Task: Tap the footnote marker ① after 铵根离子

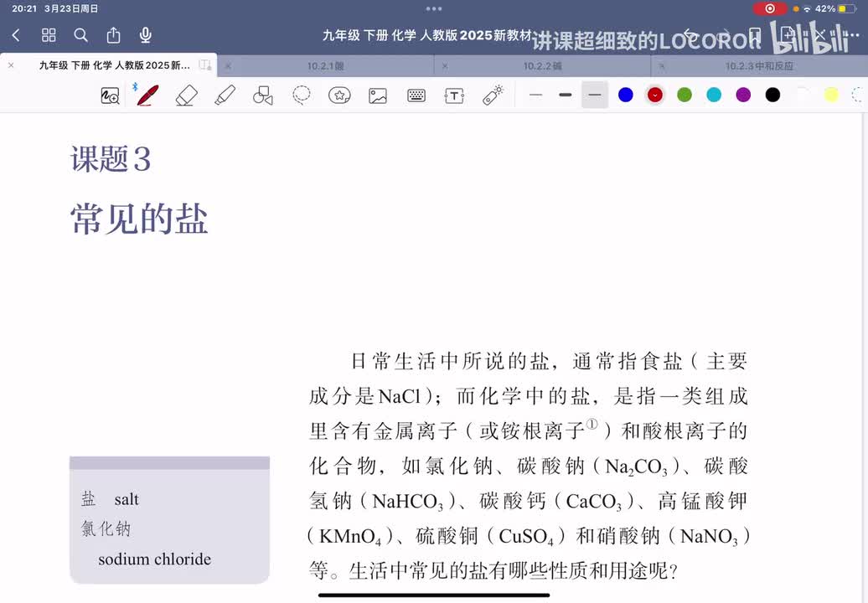Action: 592,425
